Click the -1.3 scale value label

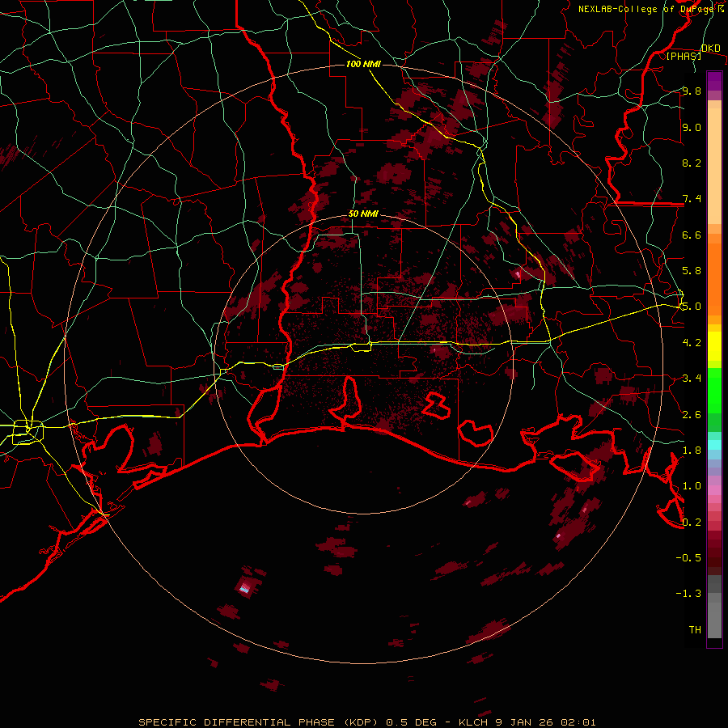(688, 594)
